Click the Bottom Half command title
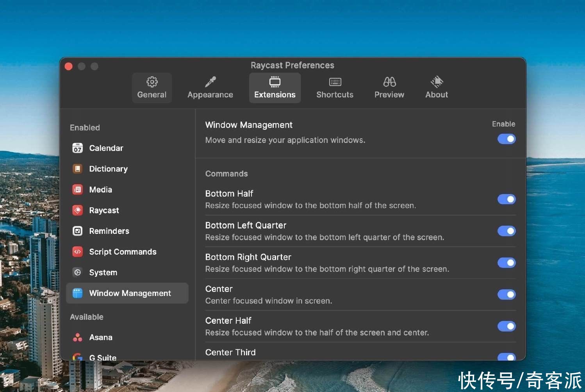The image size is (585, 392). [x=229, y=194]
